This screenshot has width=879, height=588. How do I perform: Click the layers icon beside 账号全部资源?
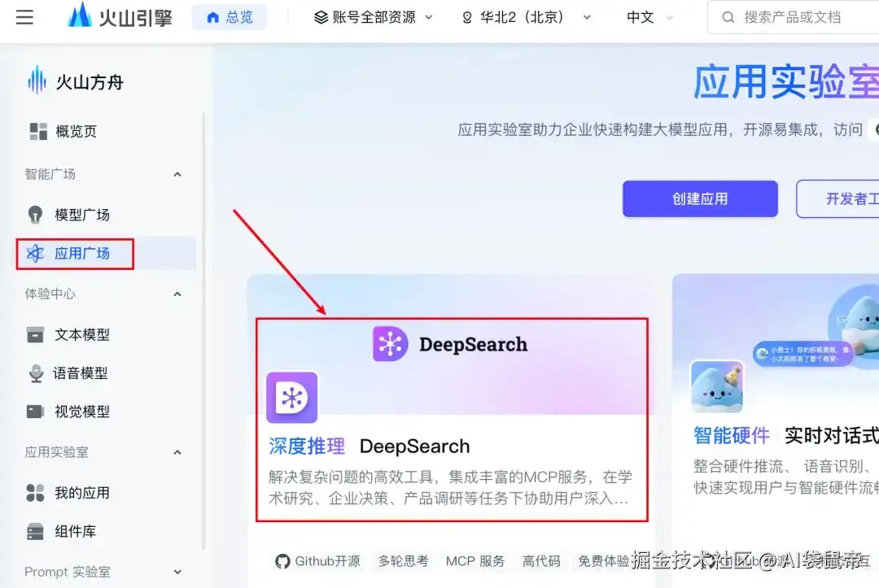pos(321,18)
